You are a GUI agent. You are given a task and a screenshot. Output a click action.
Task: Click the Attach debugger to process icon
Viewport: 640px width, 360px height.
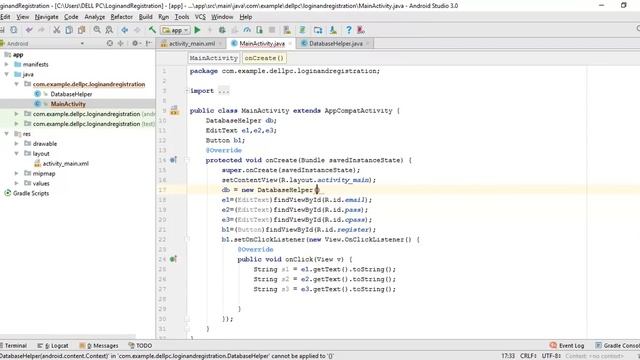(x=259, y=30)
